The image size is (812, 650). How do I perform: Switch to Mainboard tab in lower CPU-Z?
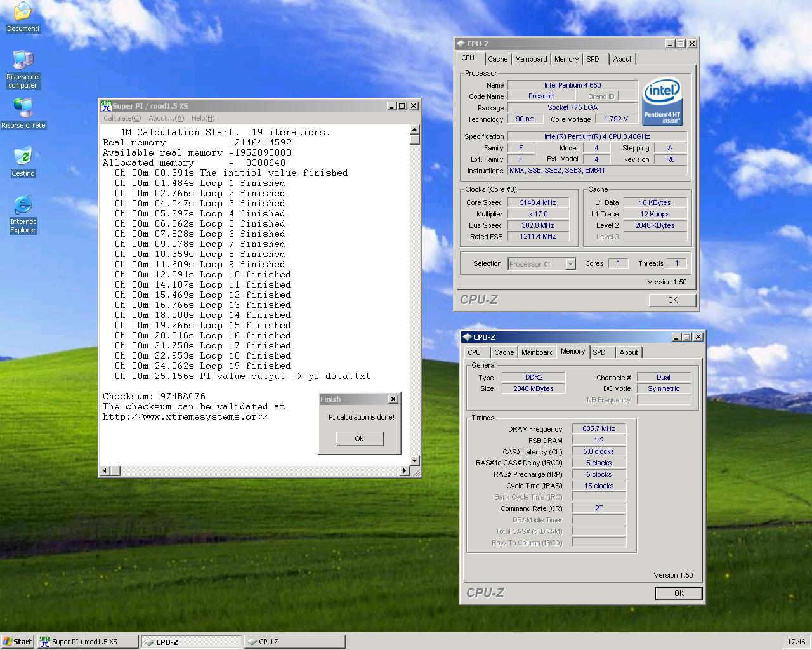click(537, 352)
